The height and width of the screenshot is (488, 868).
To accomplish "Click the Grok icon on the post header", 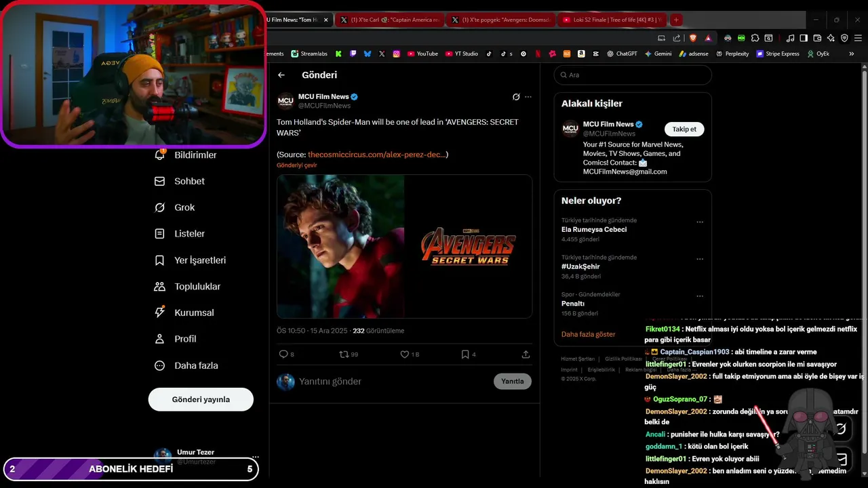I will click(516, 97).
